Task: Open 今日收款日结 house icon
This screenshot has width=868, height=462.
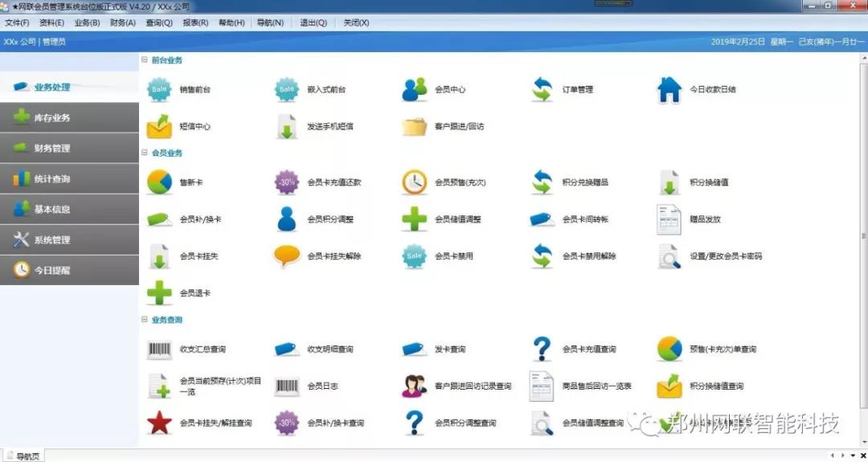Action: tap(669, 89)
